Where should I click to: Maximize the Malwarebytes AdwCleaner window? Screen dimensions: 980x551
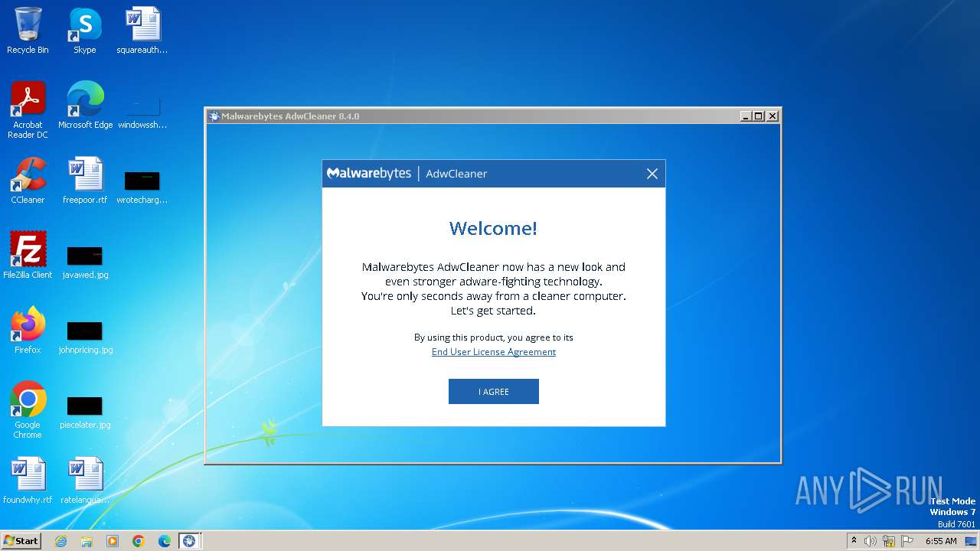(759, 116)
